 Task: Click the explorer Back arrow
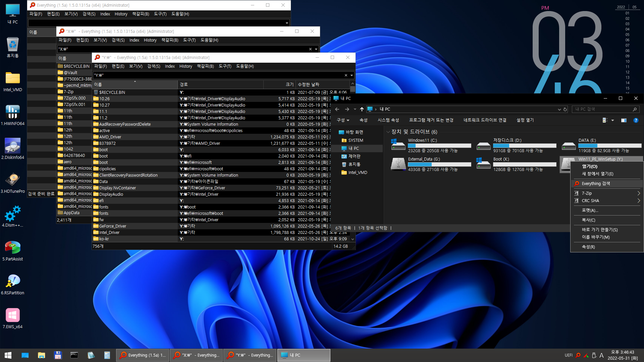point(337,109)
